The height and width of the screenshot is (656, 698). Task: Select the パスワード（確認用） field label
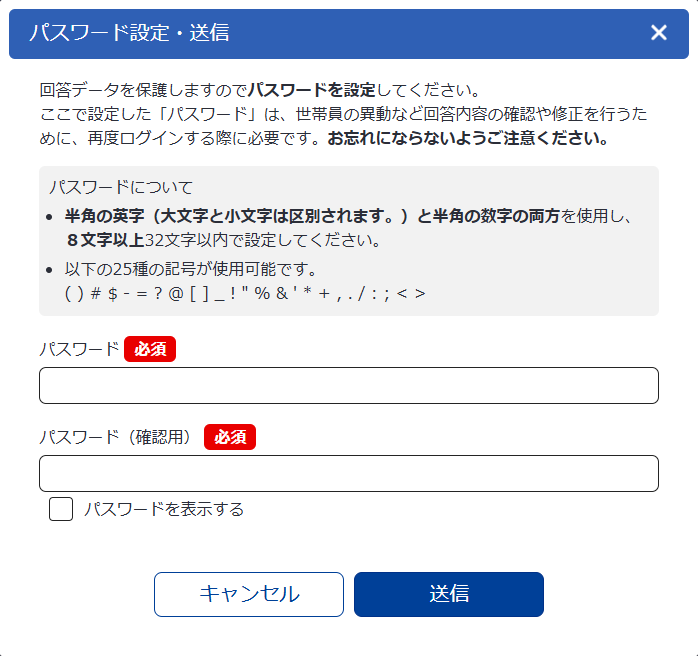click(118, 437)
